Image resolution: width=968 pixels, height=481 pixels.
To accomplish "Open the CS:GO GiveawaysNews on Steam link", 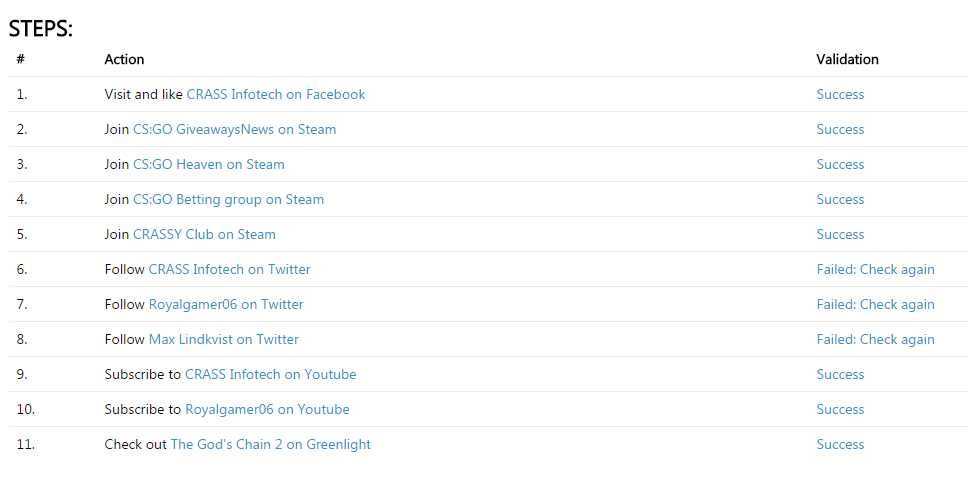I will (235, 130).
